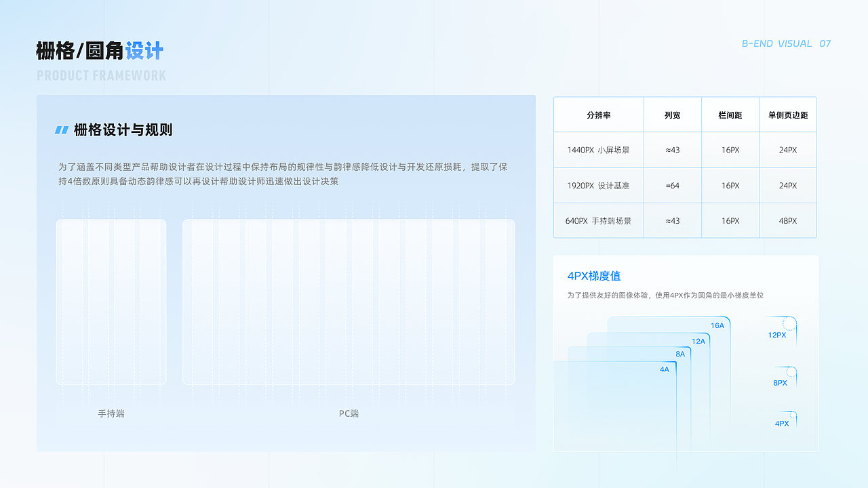Select the 4A rounded card in the diagram
Screen dimensions: 868x488
click(664, 369)
